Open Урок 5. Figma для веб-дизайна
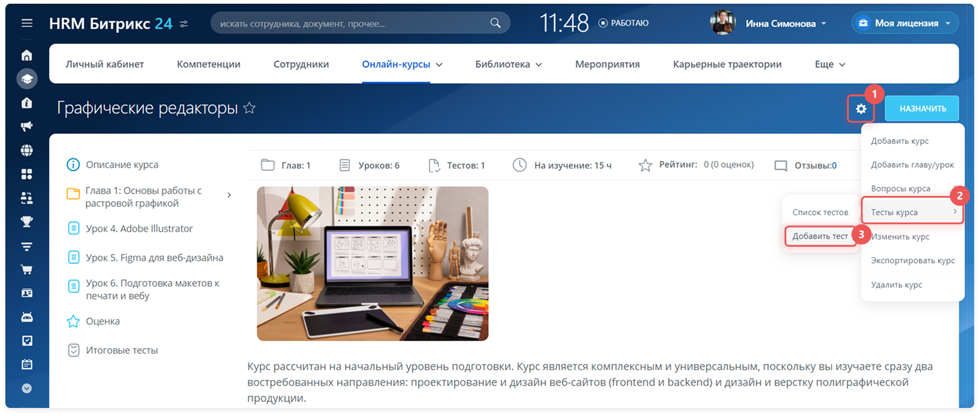980x416 pixels. click(x=154, y=258)
